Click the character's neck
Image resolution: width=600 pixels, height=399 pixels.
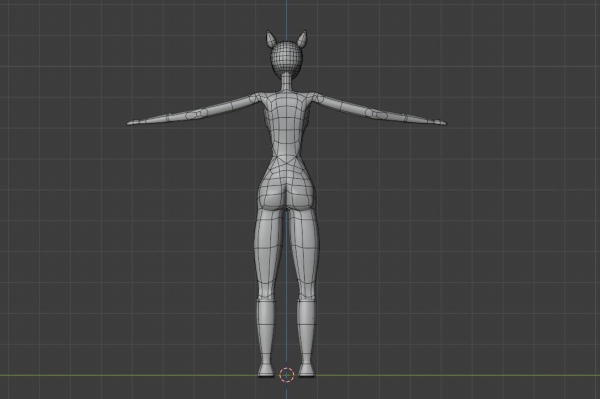287,83
